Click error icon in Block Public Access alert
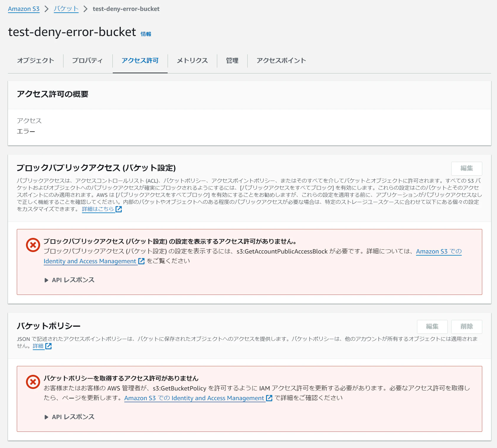The height and width of the screenshot is (448, 497). coord(33,245)
